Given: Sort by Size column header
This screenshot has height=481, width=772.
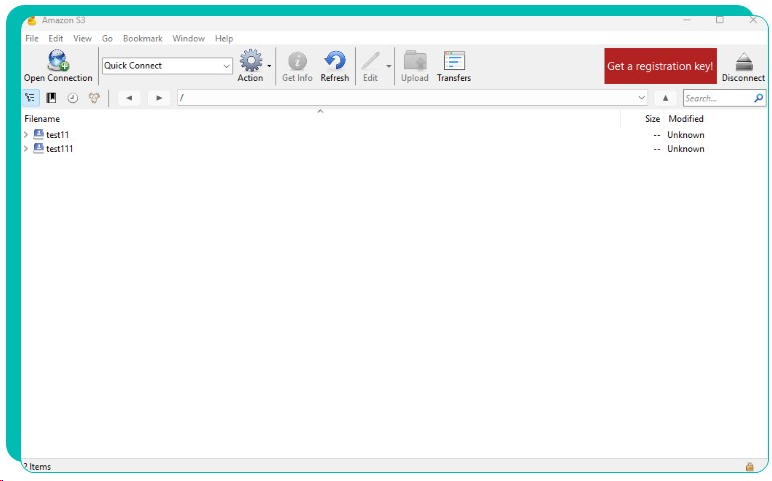Looking at the screenshot, I should pyautogui.click(x=652, y=119).
